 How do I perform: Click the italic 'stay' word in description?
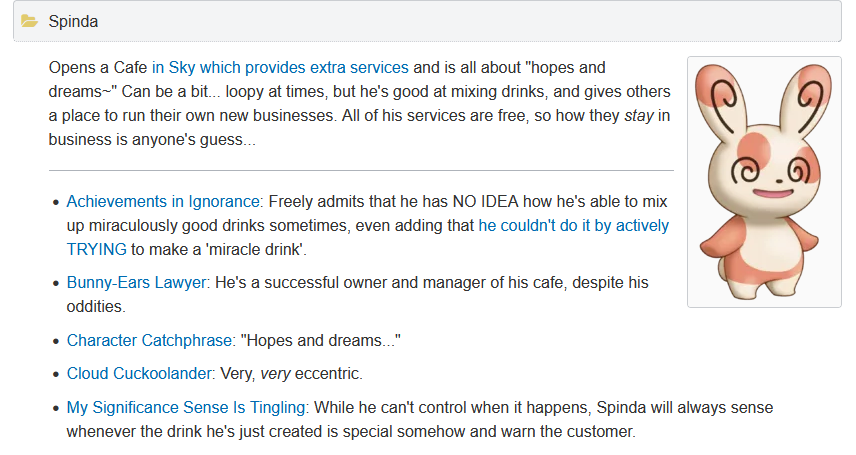click(639, 115)
